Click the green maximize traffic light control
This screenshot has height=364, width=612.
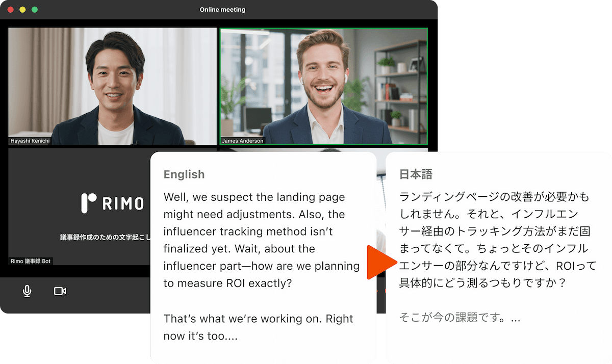point(34,9)
